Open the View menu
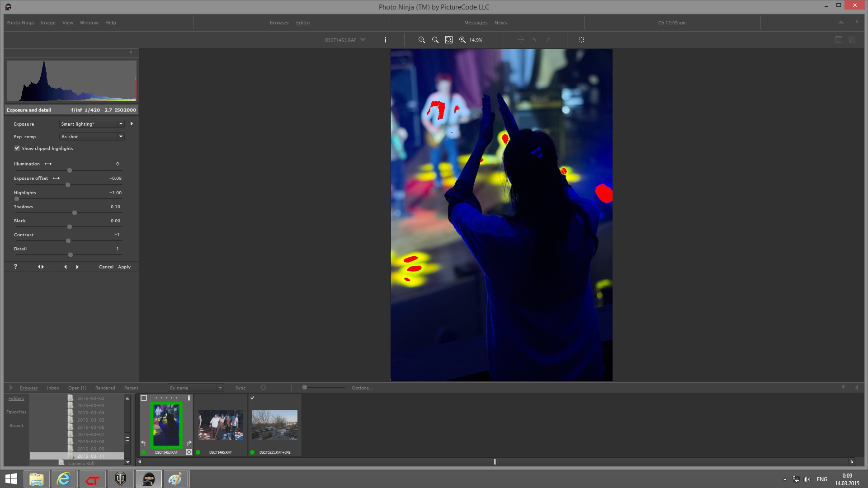This screenshot has height=488, width=868. pos(68,23)
